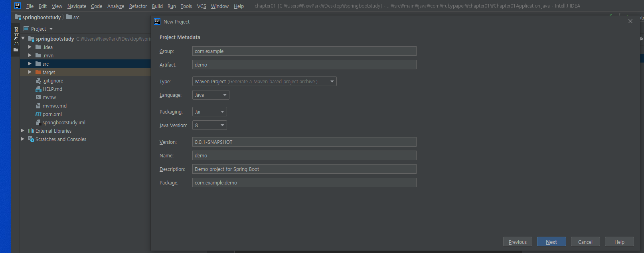Open the Help menu
The image size is (644, 253).
(x=239, y=6)
